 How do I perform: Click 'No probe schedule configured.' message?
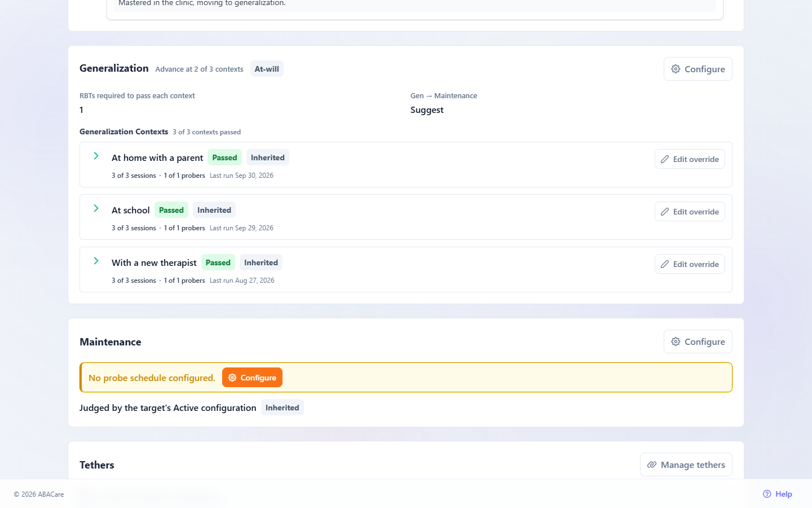pos(152,378)
